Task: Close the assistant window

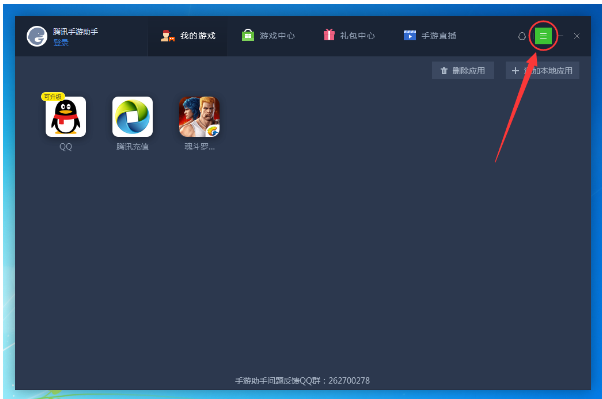Action: tap(577, 36)
